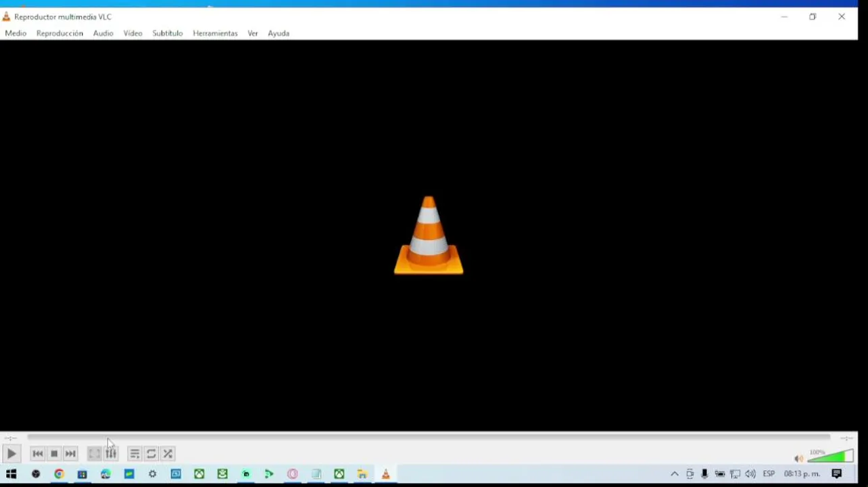This screenshot has width=868, height=487.
Task: Minimize the VLC window
Action: point(784,17)
